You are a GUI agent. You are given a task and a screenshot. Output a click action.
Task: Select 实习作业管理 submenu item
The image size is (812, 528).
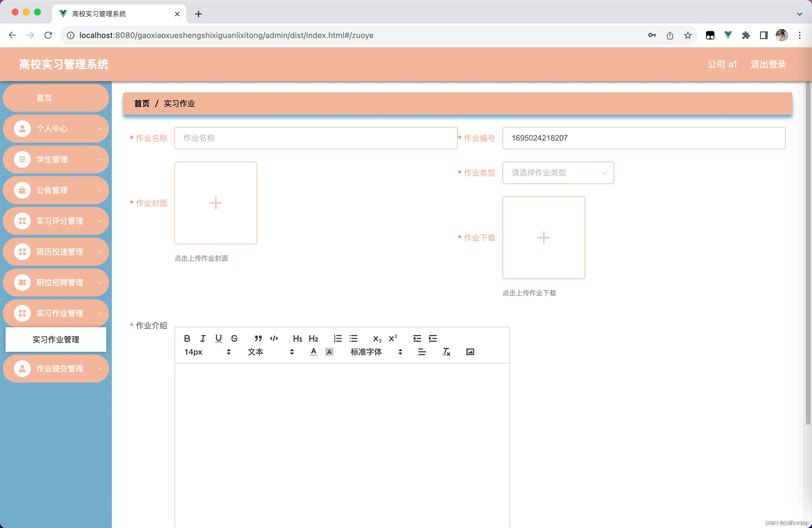pos(56,340)
